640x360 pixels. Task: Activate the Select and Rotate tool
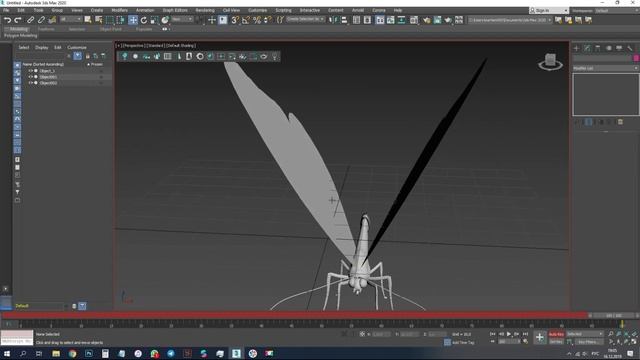144,20
